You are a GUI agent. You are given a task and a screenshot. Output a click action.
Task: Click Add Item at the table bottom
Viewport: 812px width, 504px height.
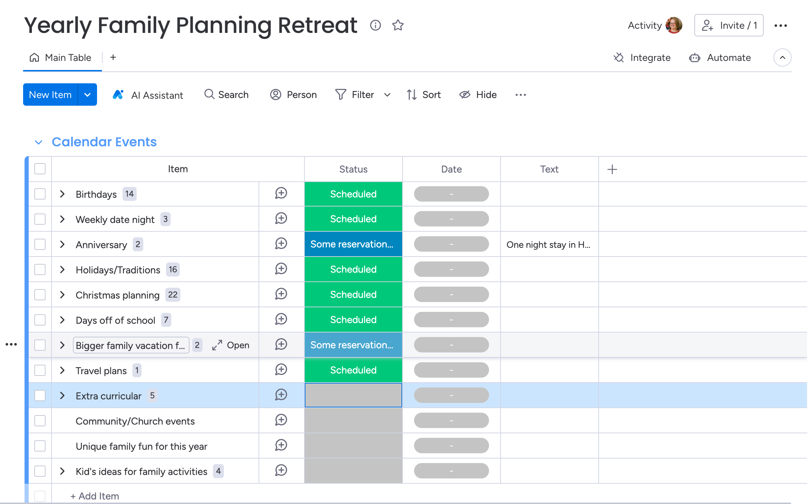point(95,496)
